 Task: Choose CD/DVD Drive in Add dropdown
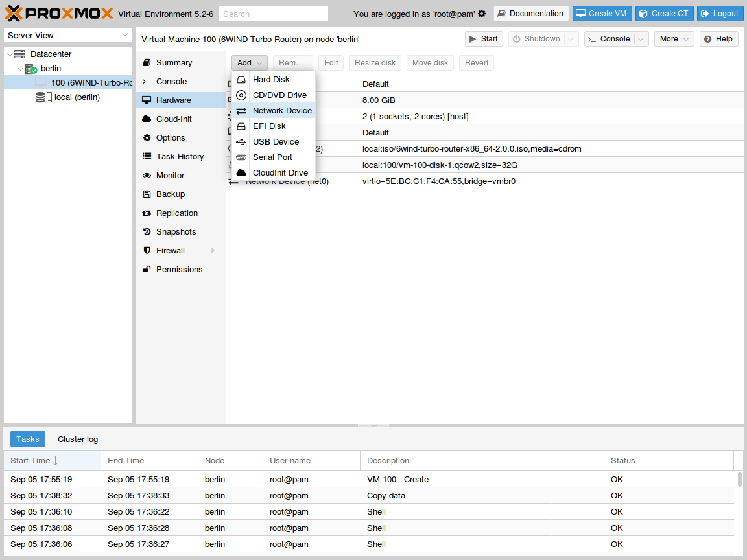pos(279,95)
